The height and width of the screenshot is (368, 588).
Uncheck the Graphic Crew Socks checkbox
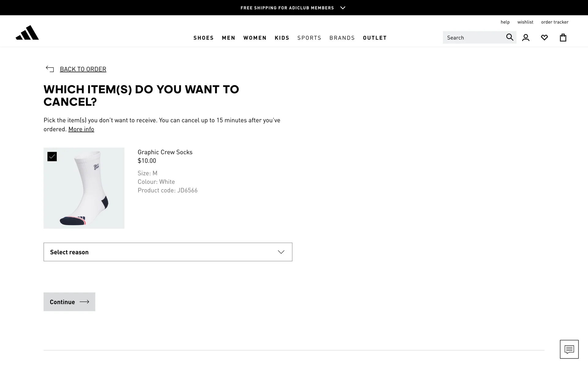coord(52,157)
